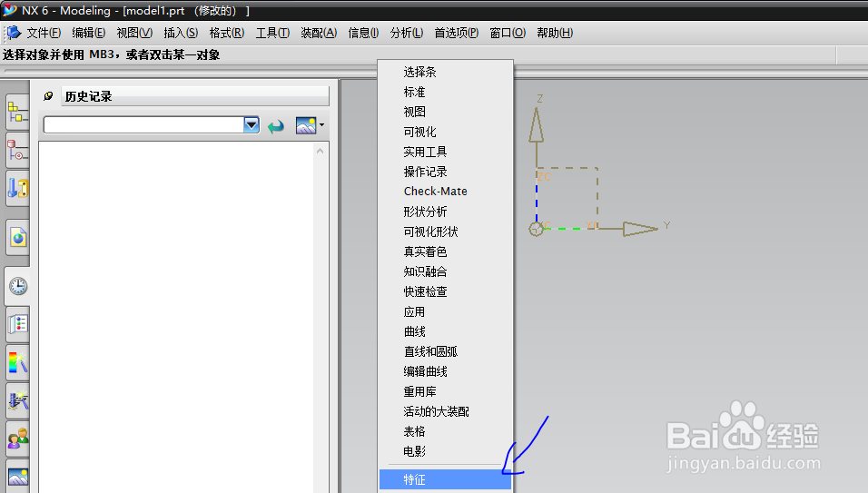Toggle the 直线和圆弧 toolbar entry
Image resolution: width=868 pixels, height=493 pixels.
point(446,351)
